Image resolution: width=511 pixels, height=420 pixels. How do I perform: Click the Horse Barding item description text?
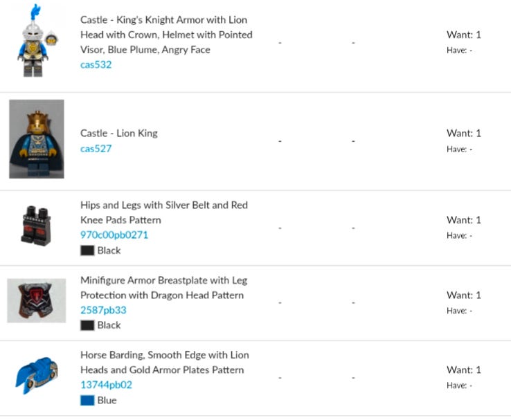point(164,363)
